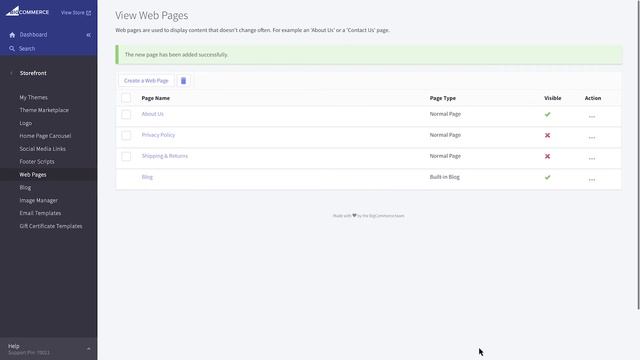
Task: Click the Page Type column header
Action: tap(442, 98)
